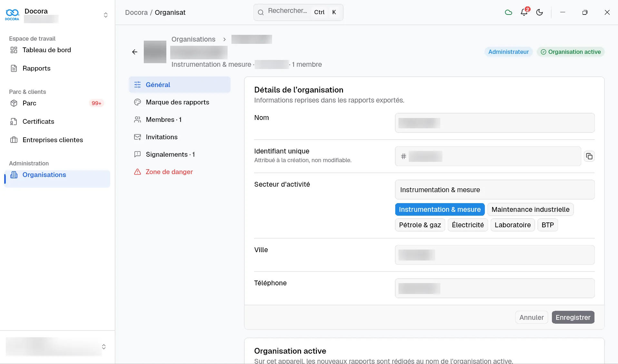Image resolution: width=618 pixels, height=364 pixels.
Task: Expand the user account menu at bottom
Action: (x=104, y=347)
